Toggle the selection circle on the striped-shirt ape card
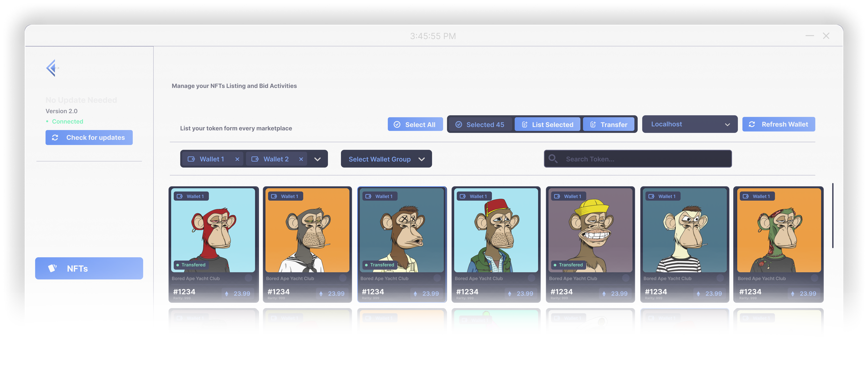This screenshot has height=390, width=868. tap(720, 278)
